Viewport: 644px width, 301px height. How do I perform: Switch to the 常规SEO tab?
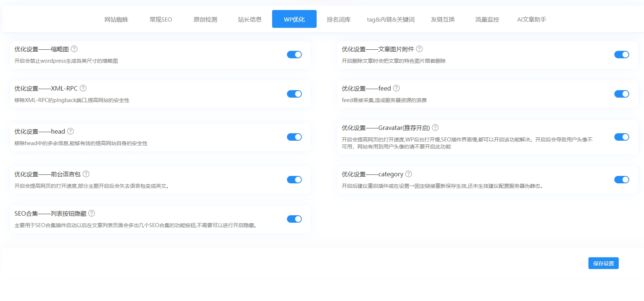[161, 19]
